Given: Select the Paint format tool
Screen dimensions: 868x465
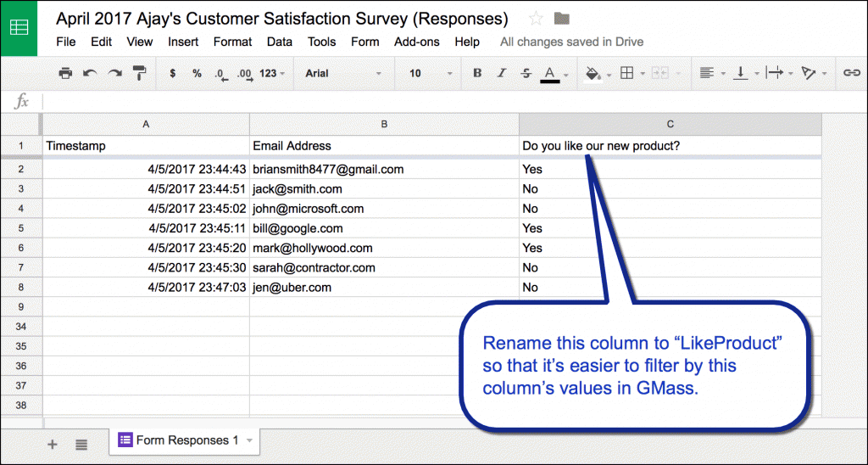Looking at the screenshot, I should click(140, 74).
